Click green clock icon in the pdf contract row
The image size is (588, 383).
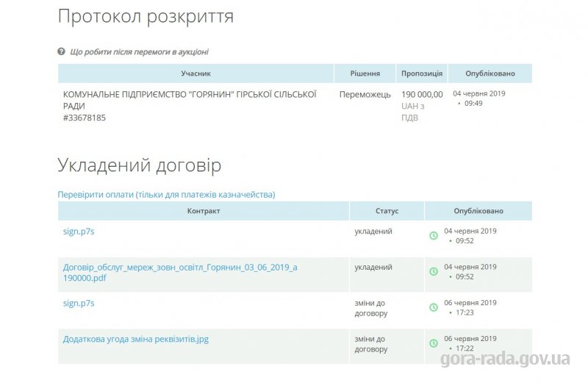(x=434, y=271)
